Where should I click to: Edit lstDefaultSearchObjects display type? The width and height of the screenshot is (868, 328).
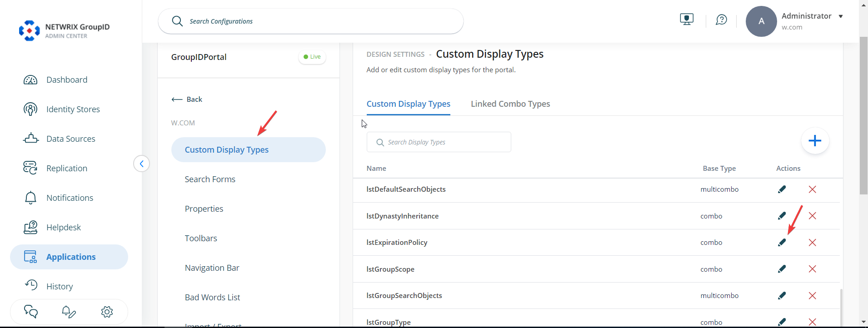pyautogui.click(x=782, y=189)
